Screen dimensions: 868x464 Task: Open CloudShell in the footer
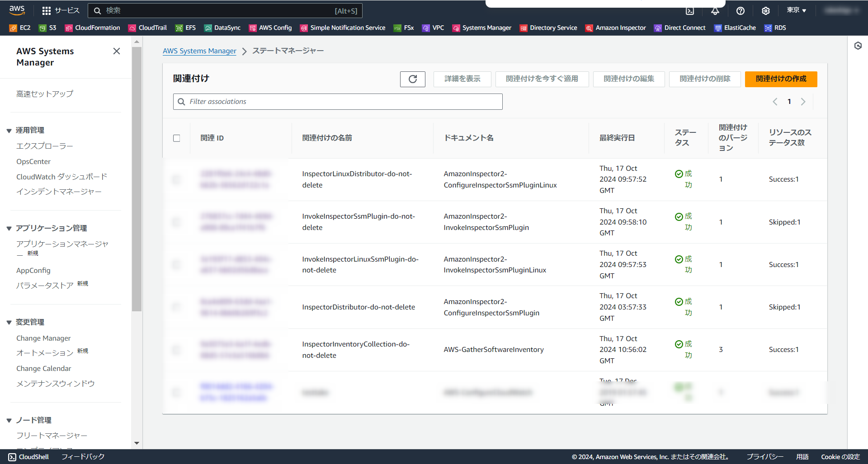coord(28,457)
